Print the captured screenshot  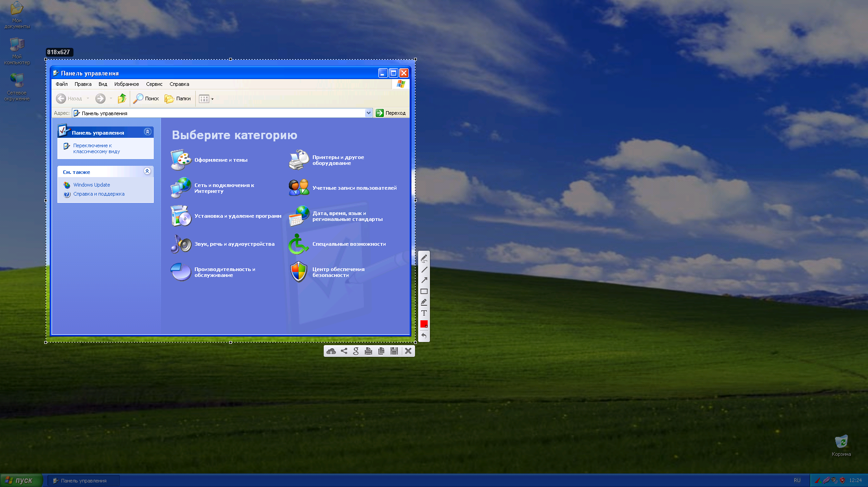point(368,351)
